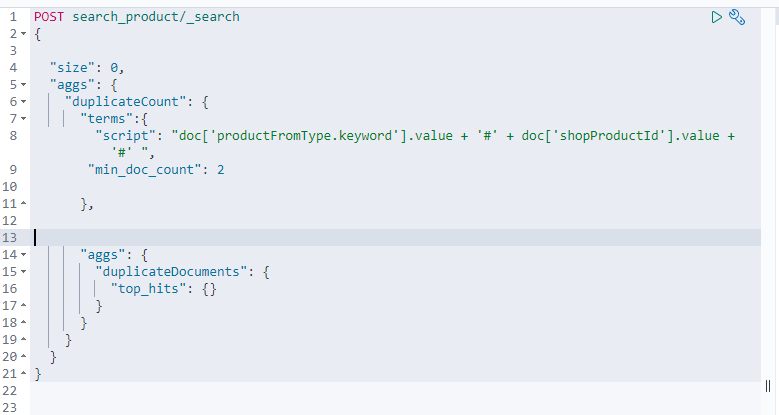Screen dimensions: 779x415
Task: Fold the nested "aggs" block on line 14
Action: point(23,254)
